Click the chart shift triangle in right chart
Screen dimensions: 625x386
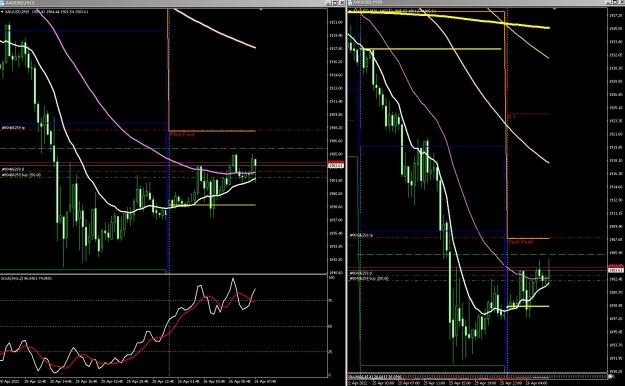pos(554,8)
